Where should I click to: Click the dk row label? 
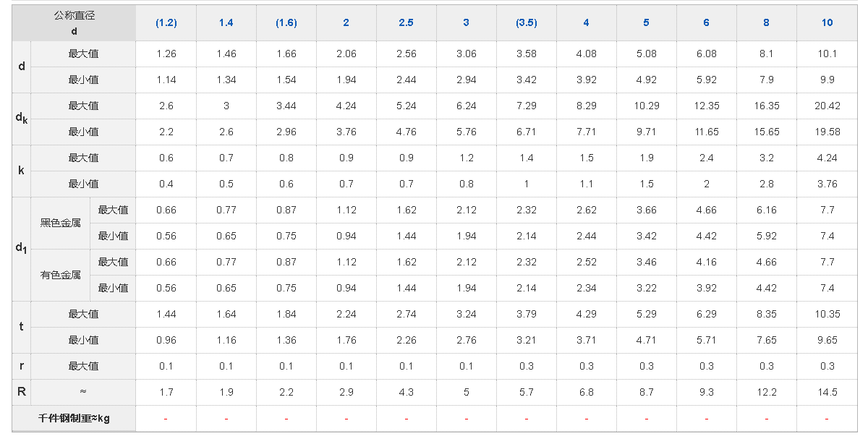pos(22,119)
